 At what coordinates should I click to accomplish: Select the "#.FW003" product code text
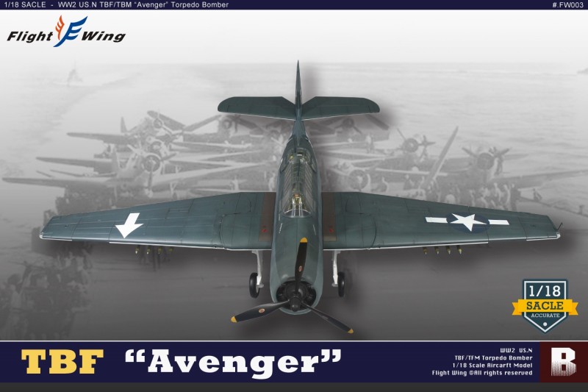pos(567,5)
